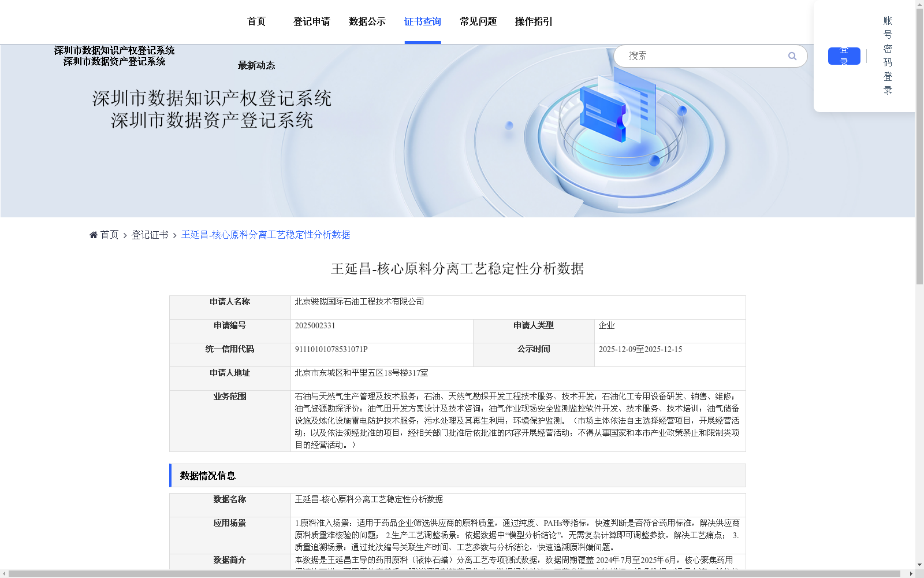This screenshot has height=578, width=924.
Task: Click the 业务范围 label cell
Action: pos(230,421)
